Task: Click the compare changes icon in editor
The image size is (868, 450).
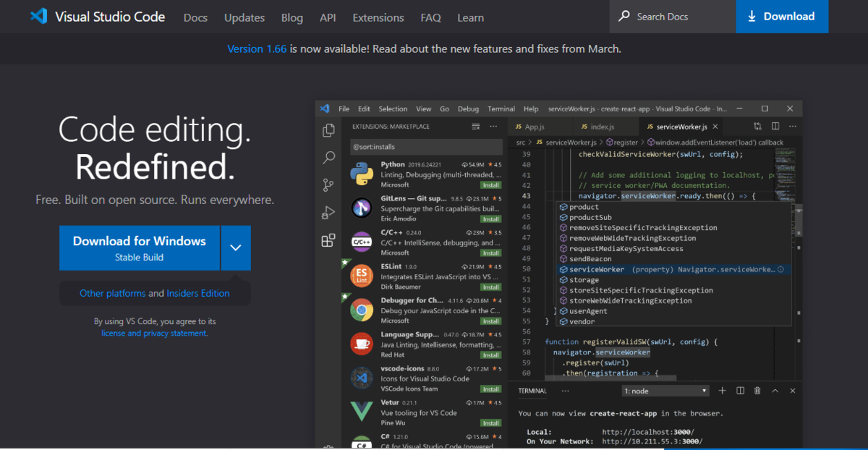Action: (758, 127)
